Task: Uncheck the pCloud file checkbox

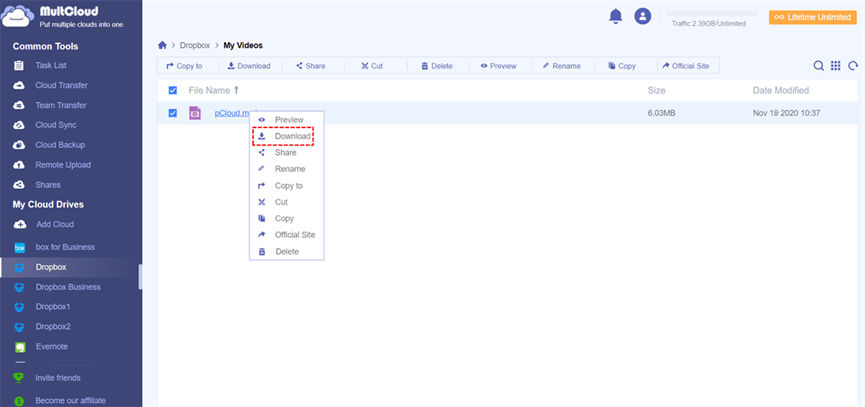Action: (x=173, y=113)
